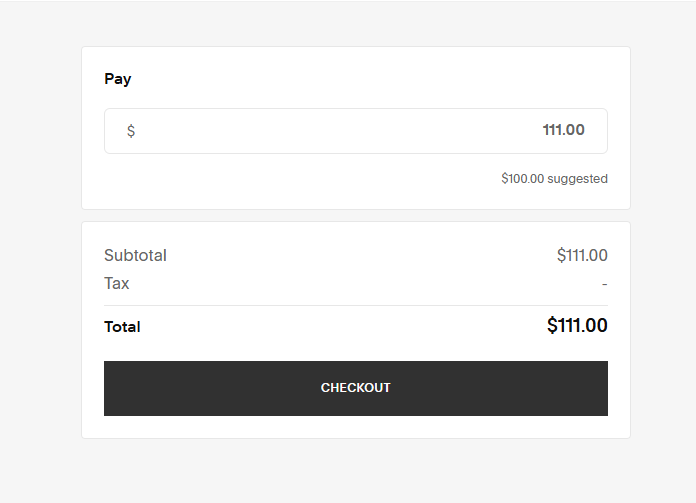Click the CHECKOUT button
The image size is (696, 503).
coord(356,388)
